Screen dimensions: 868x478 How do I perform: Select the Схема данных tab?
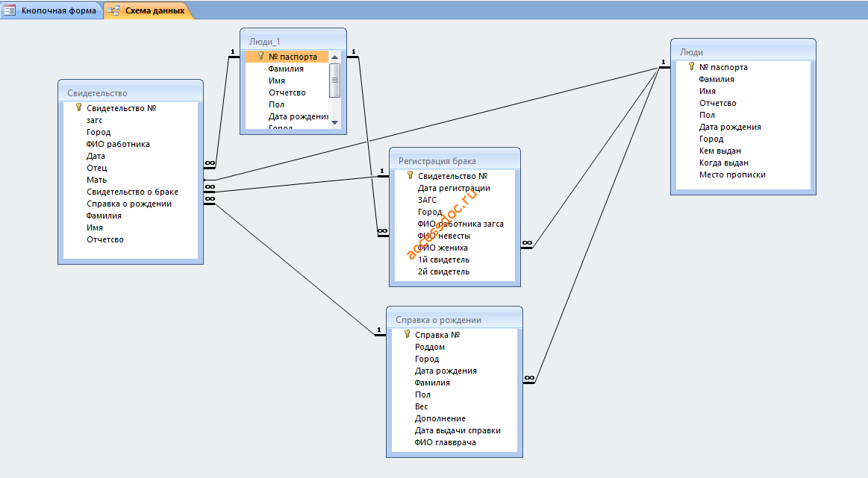pyautogui.click(x=149, y=10)
